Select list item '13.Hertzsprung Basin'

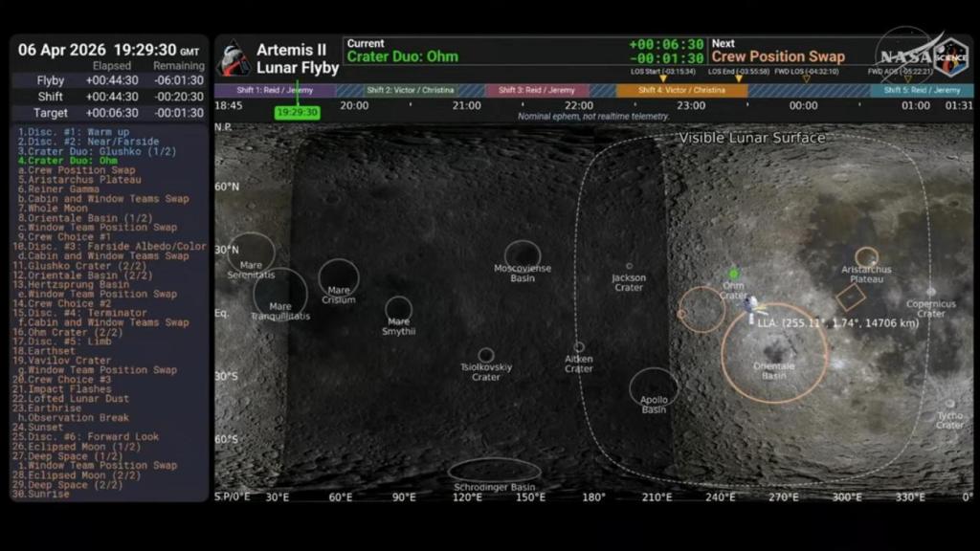pos(71,284)
